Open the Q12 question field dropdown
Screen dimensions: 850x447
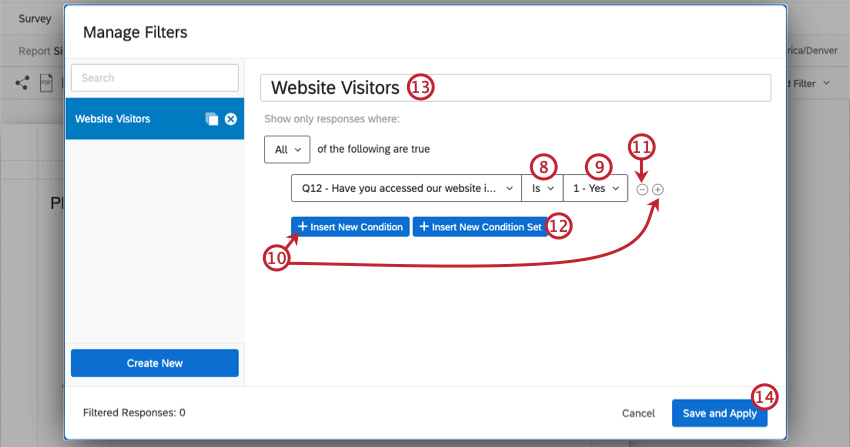pyautogui.click(x=405, y=188)
